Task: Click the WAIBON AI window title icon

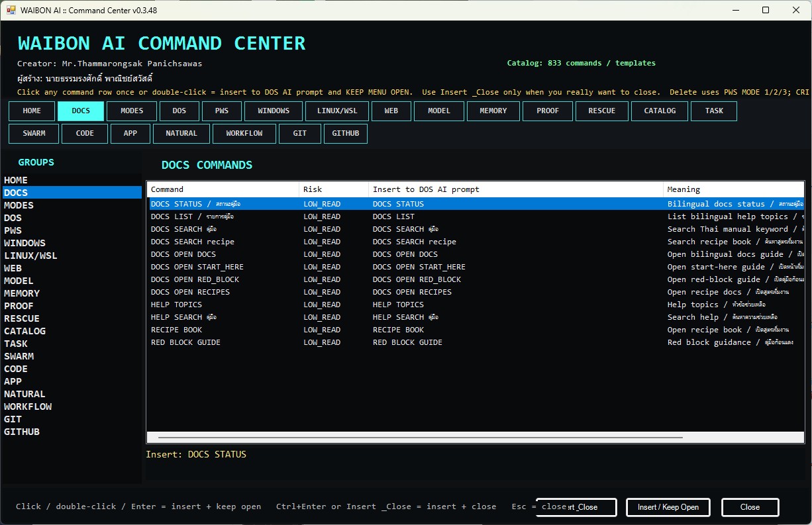Action: tap(11, 11)
